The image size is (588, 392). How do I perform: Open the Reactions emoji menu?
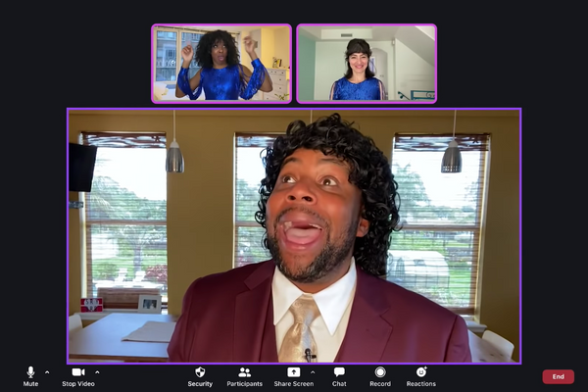[x=421, y=376]
